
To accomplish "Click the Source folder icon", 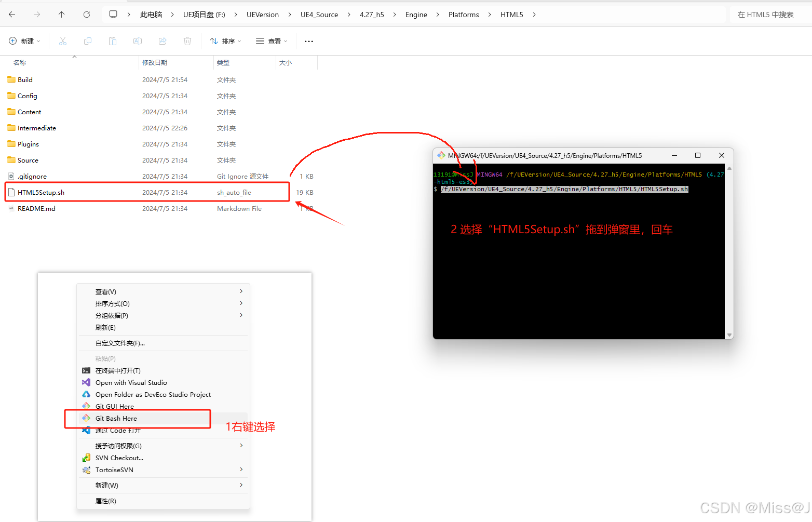I will [11, 160].
